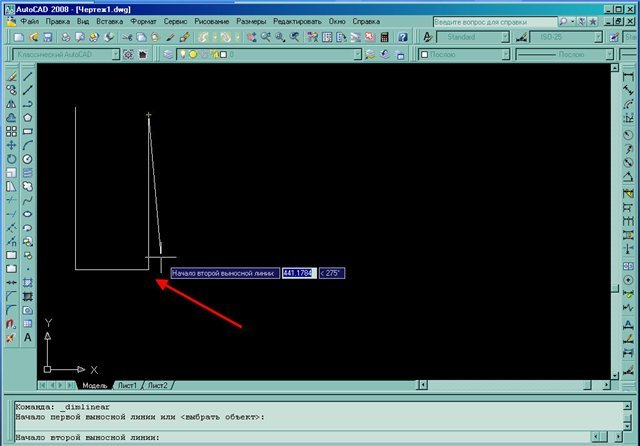Select the Rectangle draw tool
Viewport: 640px width, 446px height.
point(27,131)
